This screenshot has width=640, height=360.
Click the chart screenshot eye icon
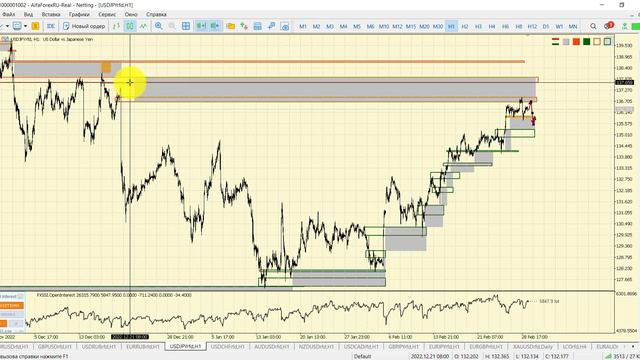(285, 26)
